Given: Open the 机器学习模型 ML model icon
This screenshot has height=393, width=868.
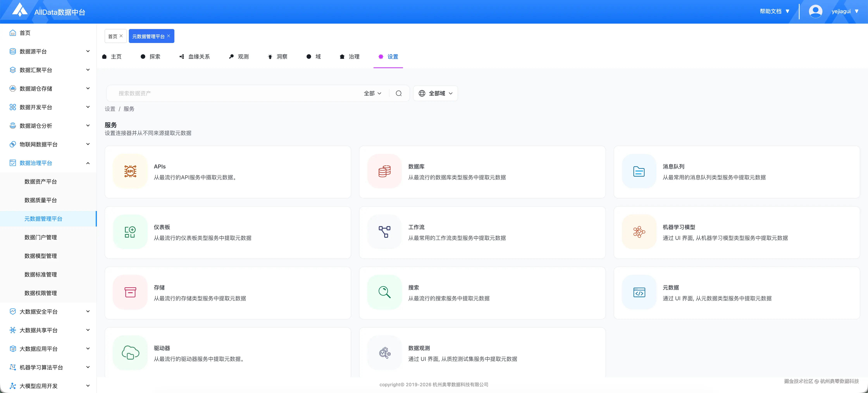Looking at the screenshot, I should (639, 232).
